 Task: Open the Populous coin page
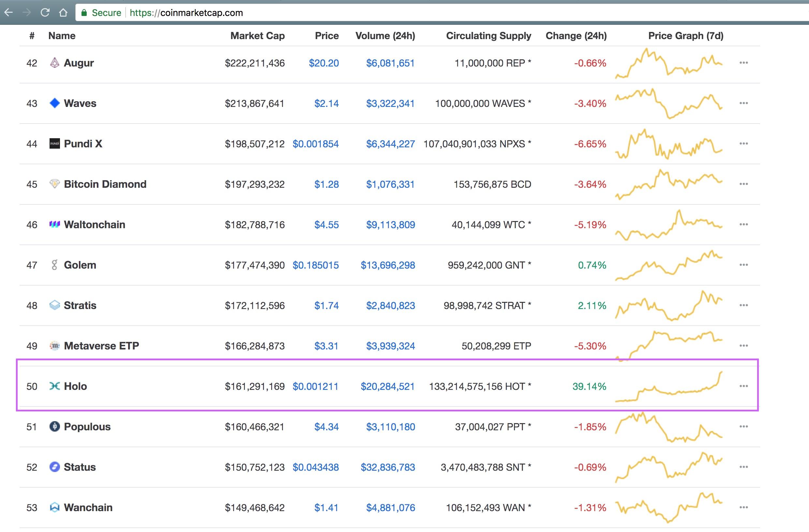[87, 427]
